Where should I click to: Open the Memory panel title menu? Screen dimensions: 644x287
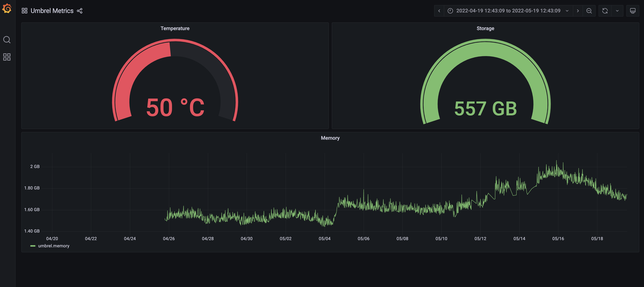[x=330, y=138]
